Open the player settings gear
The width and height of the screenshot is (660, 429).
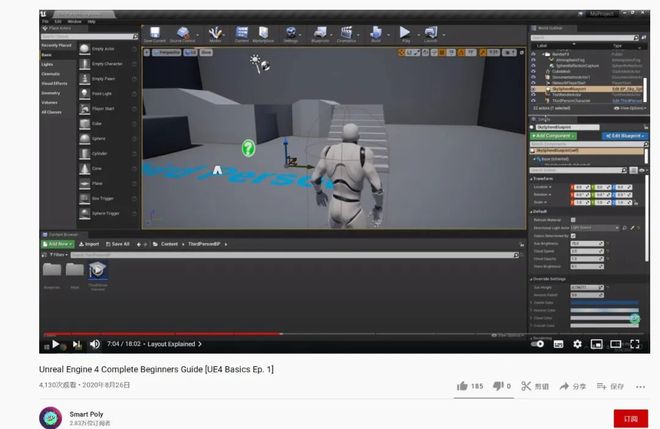coord(578,344)
